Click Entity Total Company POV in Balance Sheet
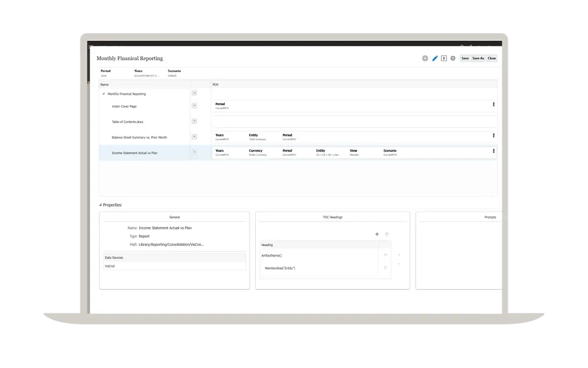The height and width of the screenshot is (368, 588). [x=258, y=137]
